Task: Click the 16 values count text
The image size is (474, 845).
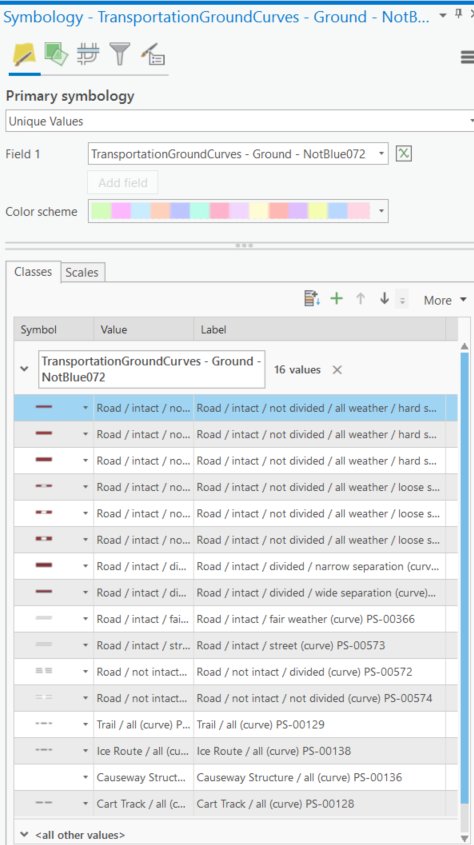Action: 297,370
